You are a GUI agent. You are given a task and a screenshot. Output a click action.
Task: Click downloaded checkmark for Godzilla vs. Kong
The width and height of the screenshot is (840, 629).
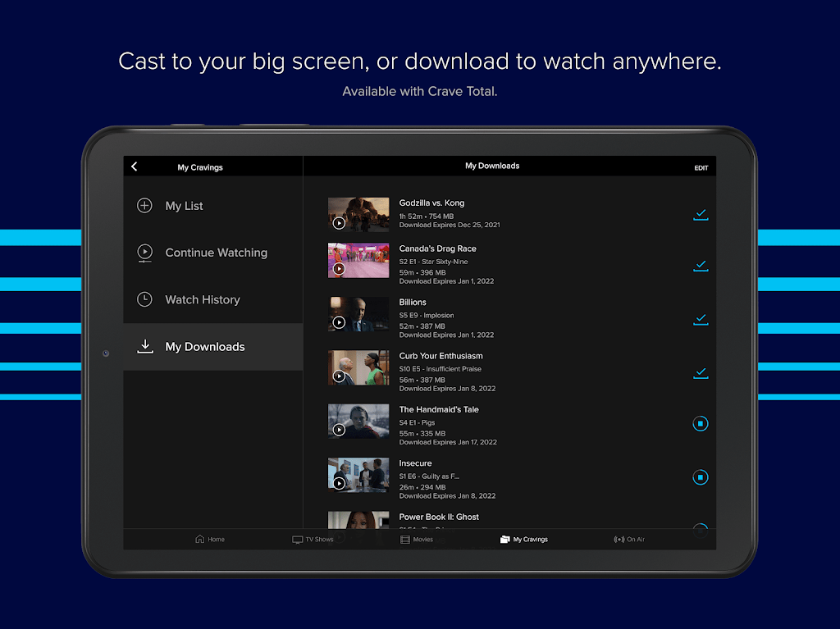701,215
